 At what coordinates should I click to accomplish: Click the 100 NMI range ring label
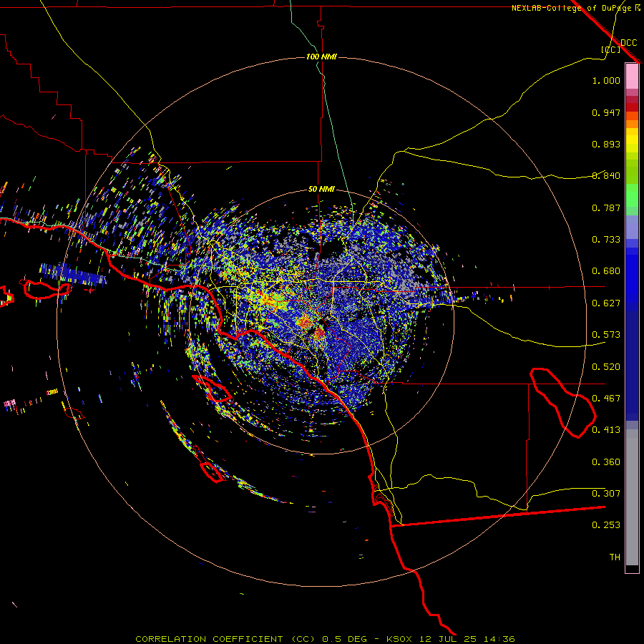point(321,57)
